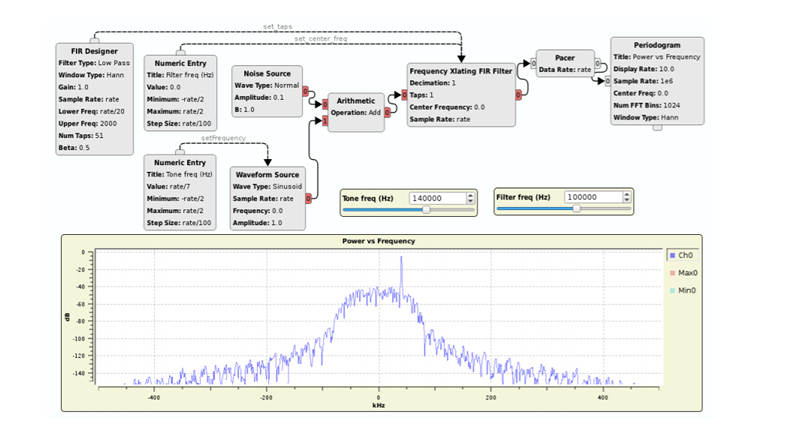
Task: Click the Tone freq spinbox arrows
Action: click(x=472, y=198)
